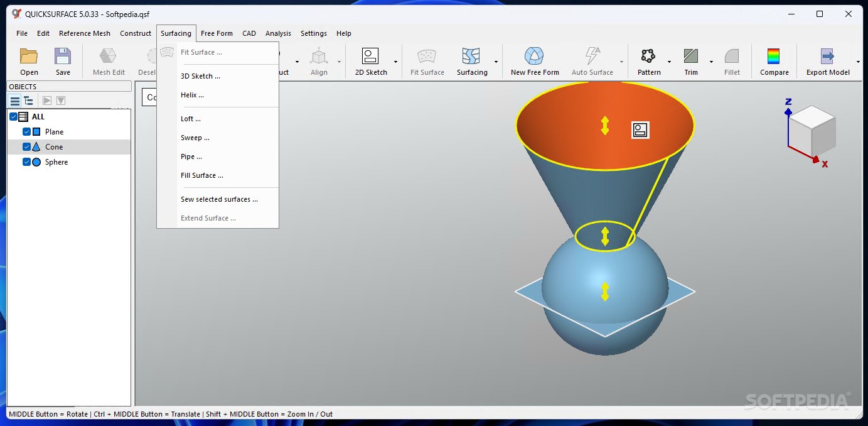
Task: Expand the Surfacing toolbar dropdown arrow
Action: (496, 62)
